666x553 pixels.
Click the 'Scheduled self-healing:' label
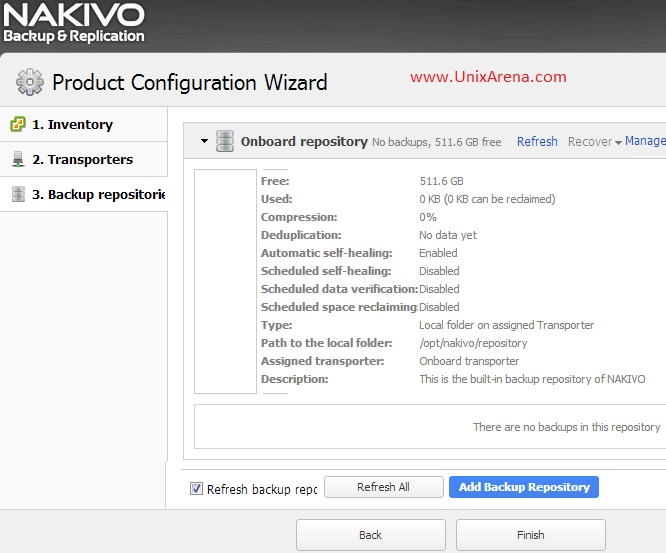[x=326, y=271]
